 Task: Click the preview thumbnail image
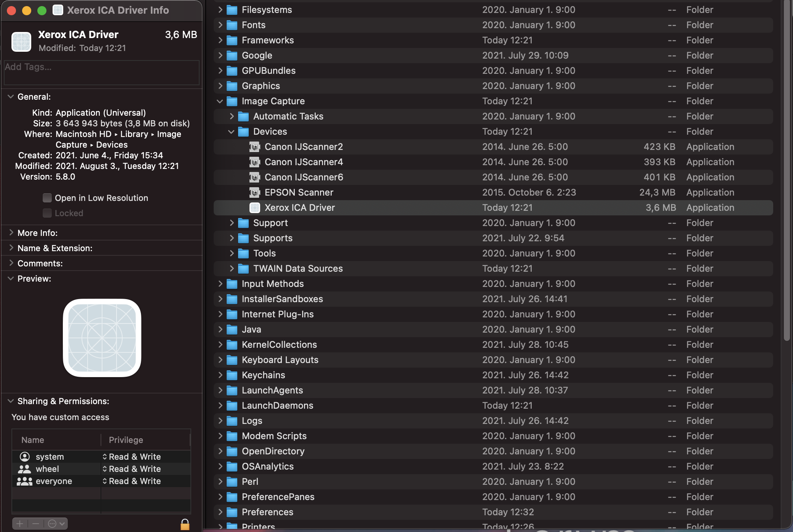(102, 338)
